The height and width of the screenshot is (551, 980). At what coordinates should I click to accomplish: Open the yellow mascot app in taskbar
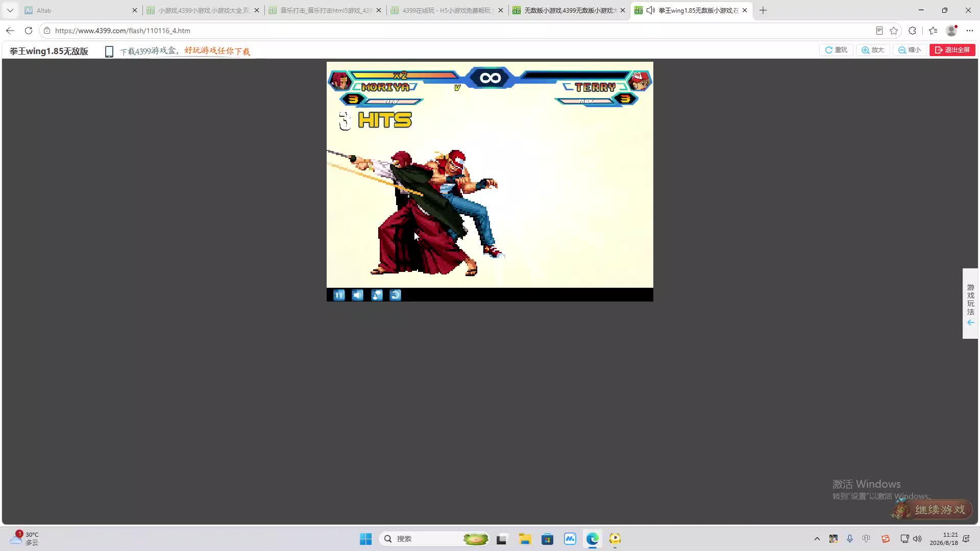click(615, 539)
